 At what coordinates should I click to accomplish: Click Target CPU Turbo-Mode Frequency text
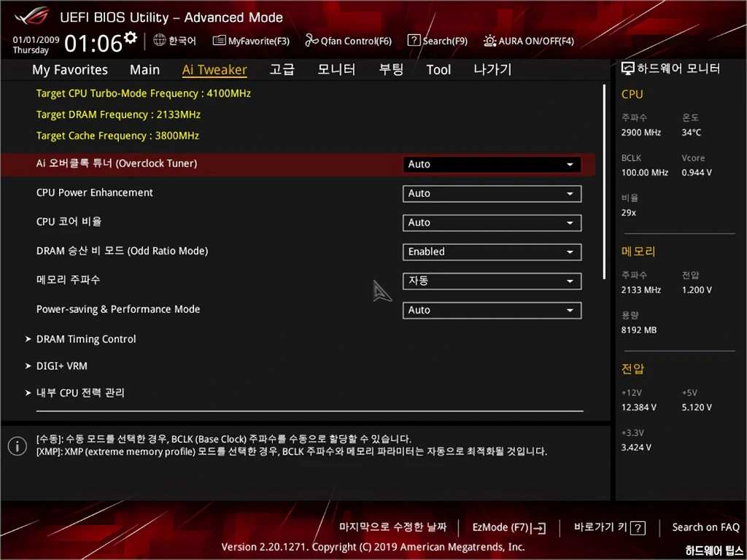coord(144,93)
